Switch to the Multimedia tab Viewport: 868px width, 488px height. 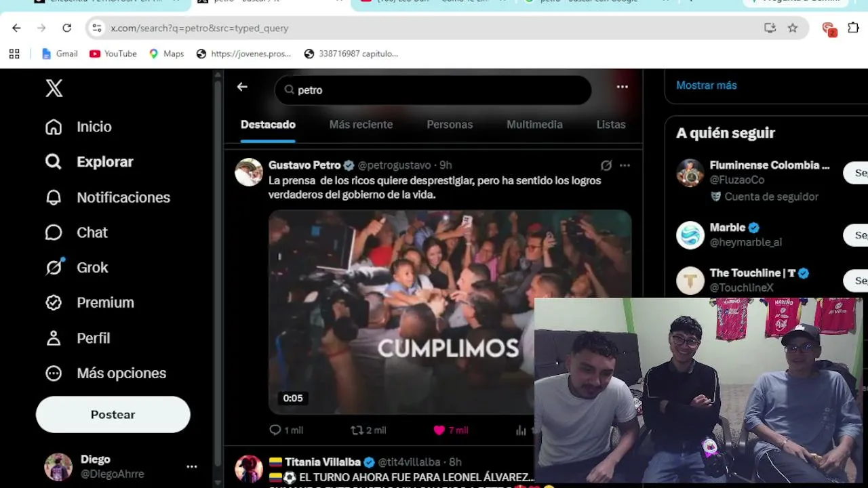tap(534, 125)
